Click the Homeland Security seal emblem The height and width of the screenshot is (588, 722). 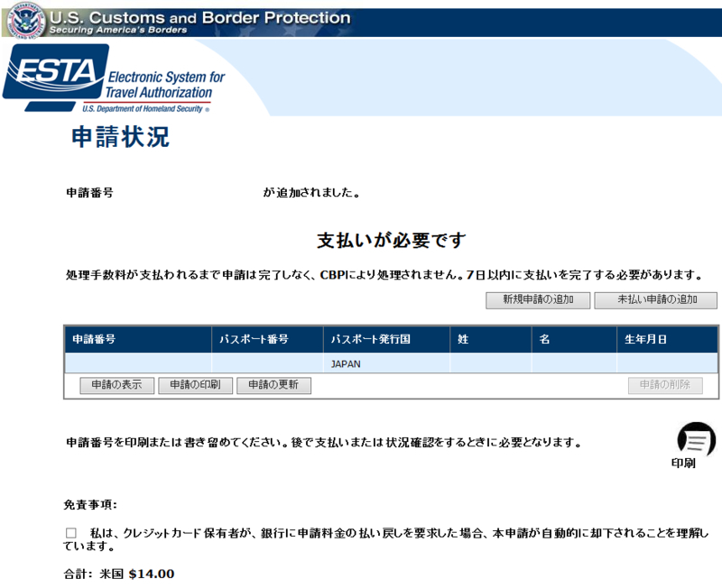27,19
